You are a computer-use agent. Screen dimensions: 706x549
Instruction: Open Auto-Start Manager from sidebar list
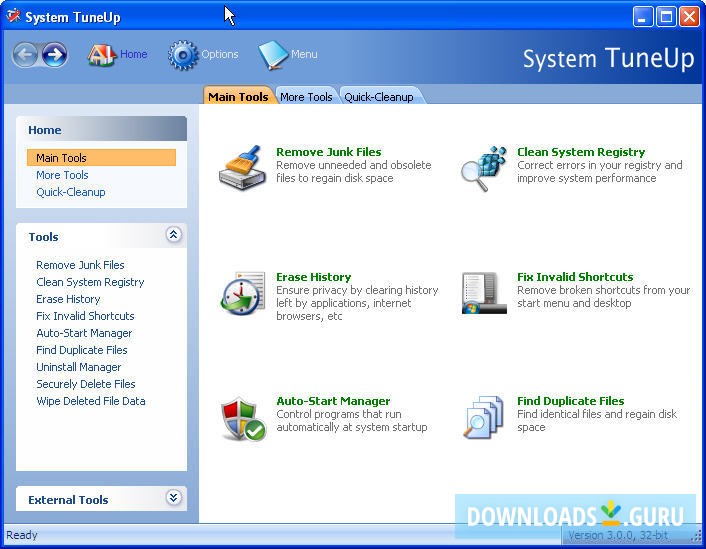point(84,333)
